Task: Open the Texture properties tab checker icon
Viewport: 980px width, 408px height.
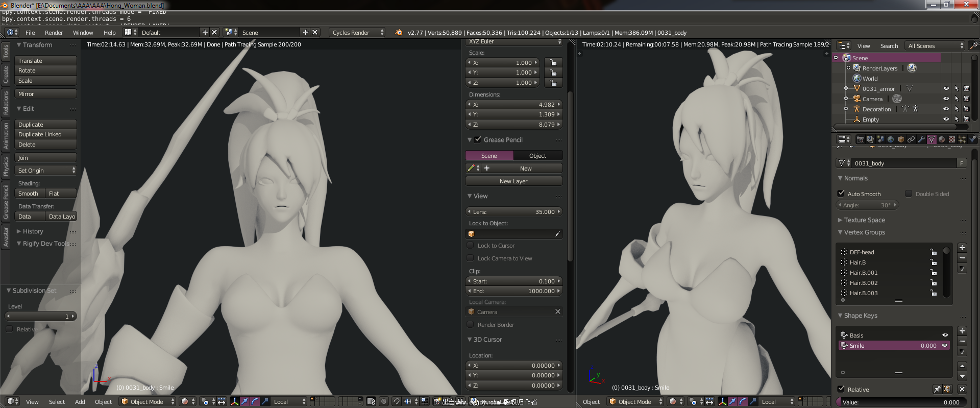Action: coord(952,139)
